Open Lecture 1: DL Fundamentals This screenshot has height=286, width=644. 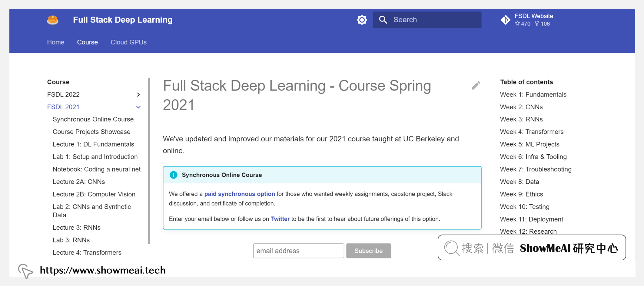tap(93, 144)
